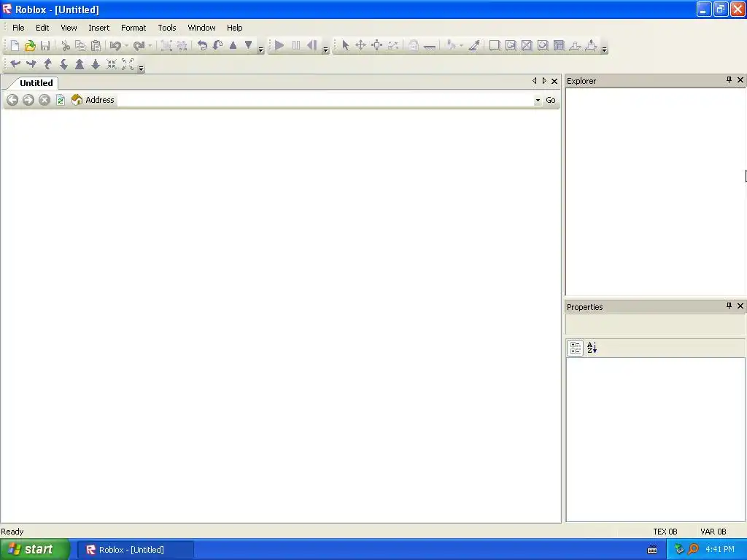Screen dimensions: 747x560
Task: Open the Window menu
Action: coord(201,28)
